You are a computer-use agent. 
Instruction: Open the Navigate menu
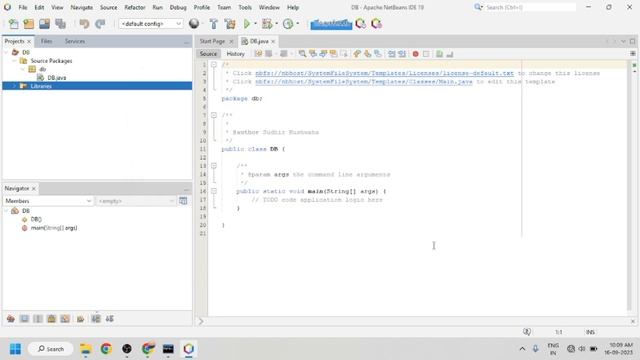point(82,7)
